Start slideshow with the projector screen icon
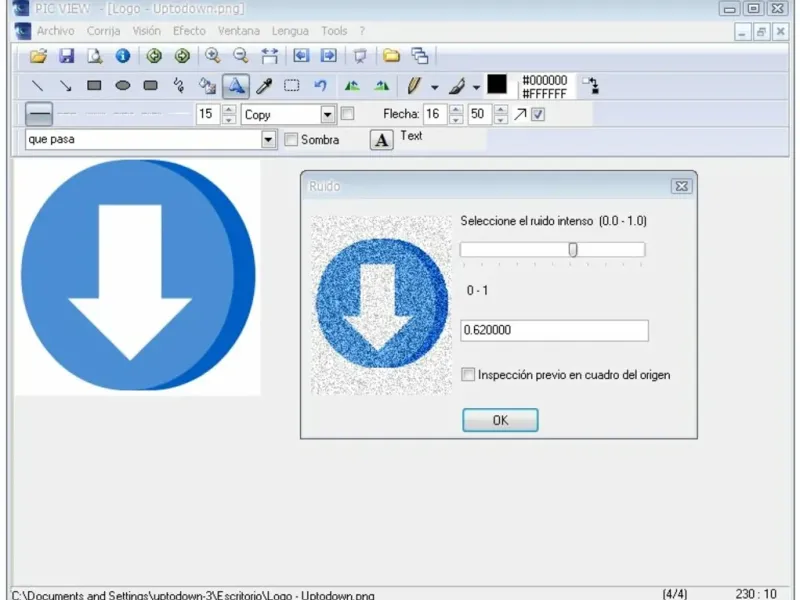The image size is (800, 600). [360, 56]
